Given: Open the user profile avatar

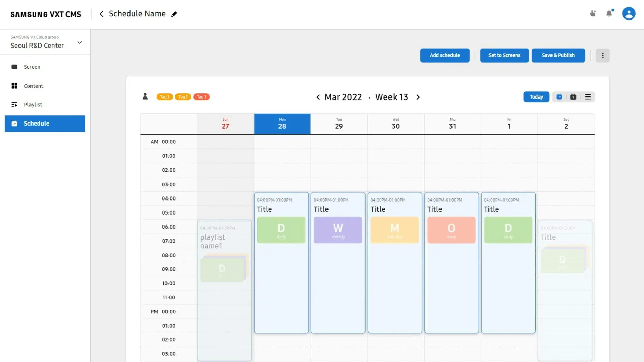Looking at the screenshot, I should pyautogui.click(x=629, y=13).
